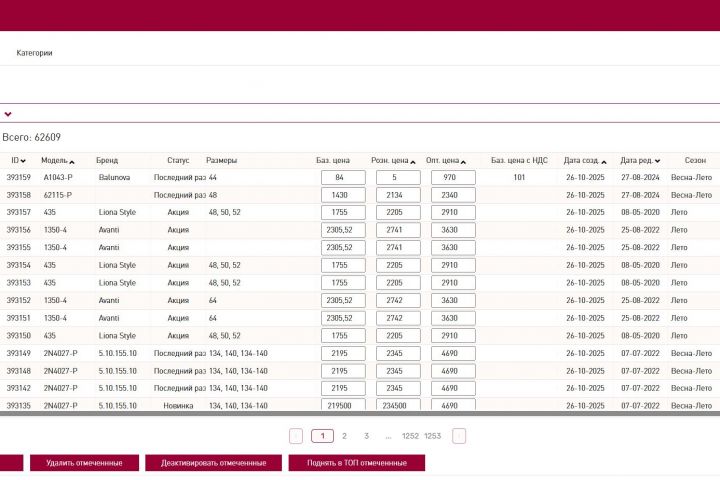Sort by Модель column arrow
Screen dimensions: 720x480
coord(72,162)
